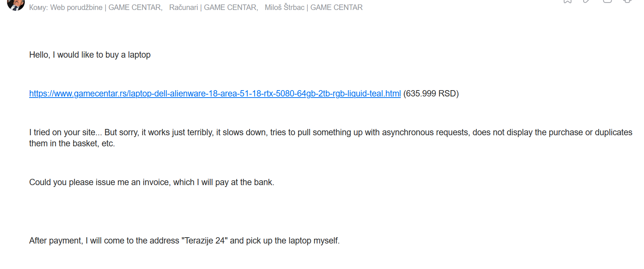Click the print icon in the header
Viewport: 644px width, 269px height.
(627, 1)
